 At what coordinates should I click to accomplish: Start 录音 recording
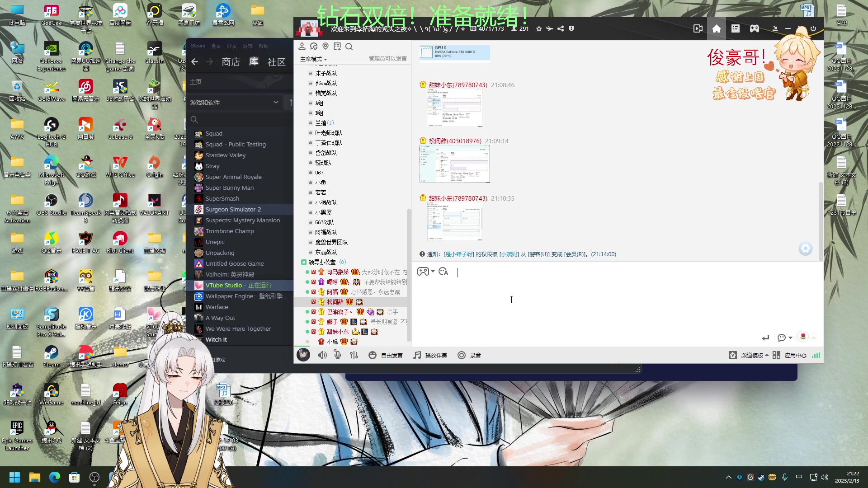[x=469, y=356]
